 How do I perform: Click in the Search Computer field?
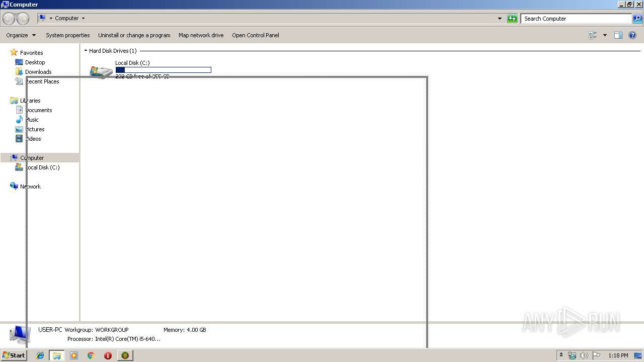pos(576,19)
